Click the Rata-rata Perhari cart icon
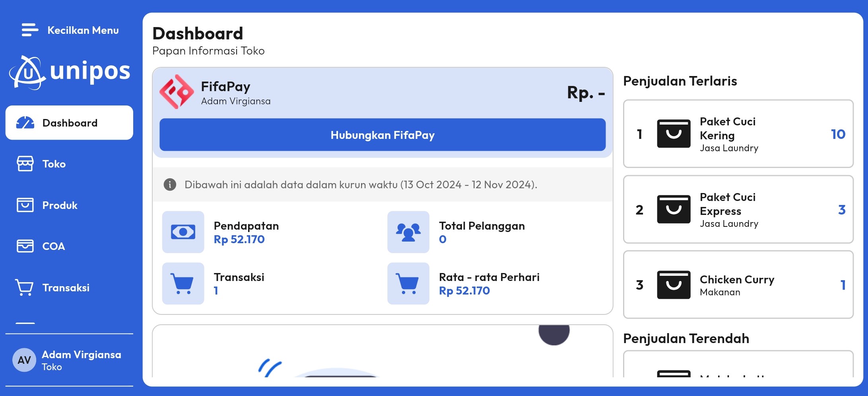Screen dimensions: 868x396 pos(408,283)
